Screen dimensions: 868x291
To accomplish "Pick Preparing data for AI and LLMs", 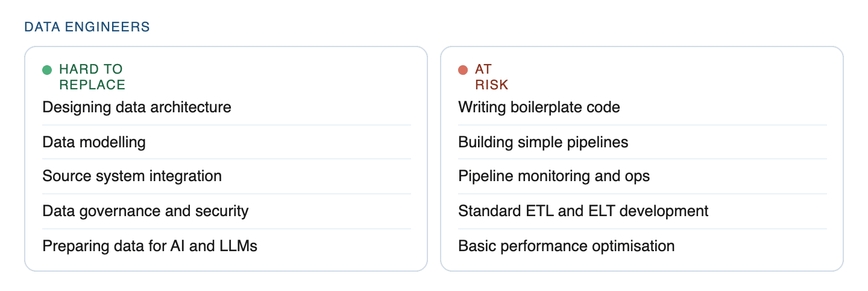I will pyautogui.click(x=149, y=246).
